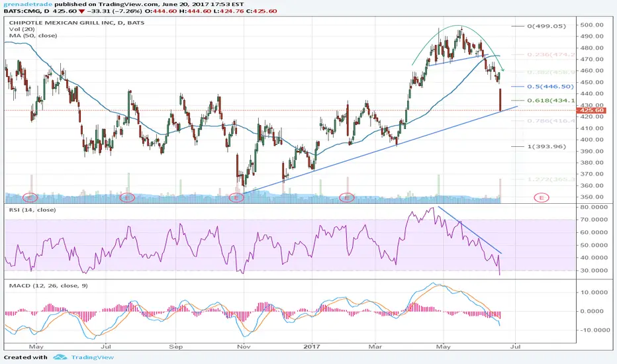Click the 2017 label on time axis
The width and height of the screenshot is (617, 364).
coord(312,347)
